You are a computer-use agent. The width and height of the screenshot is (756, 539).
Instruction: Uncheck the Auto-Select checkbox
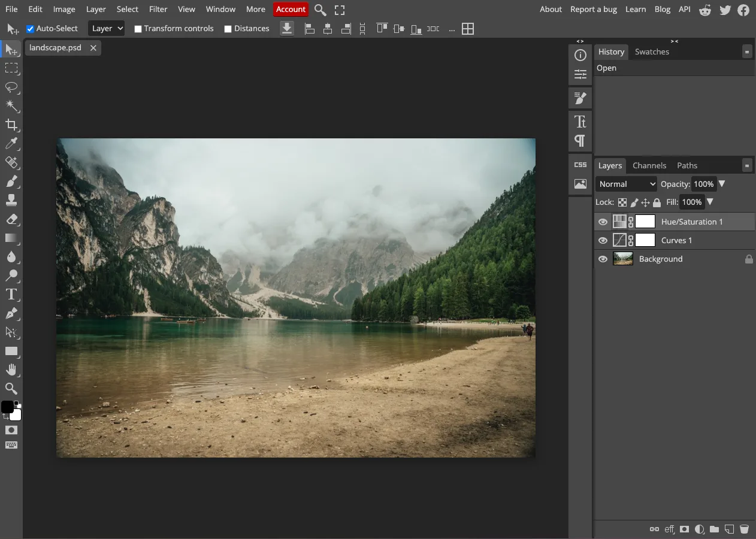click(31, 29)
